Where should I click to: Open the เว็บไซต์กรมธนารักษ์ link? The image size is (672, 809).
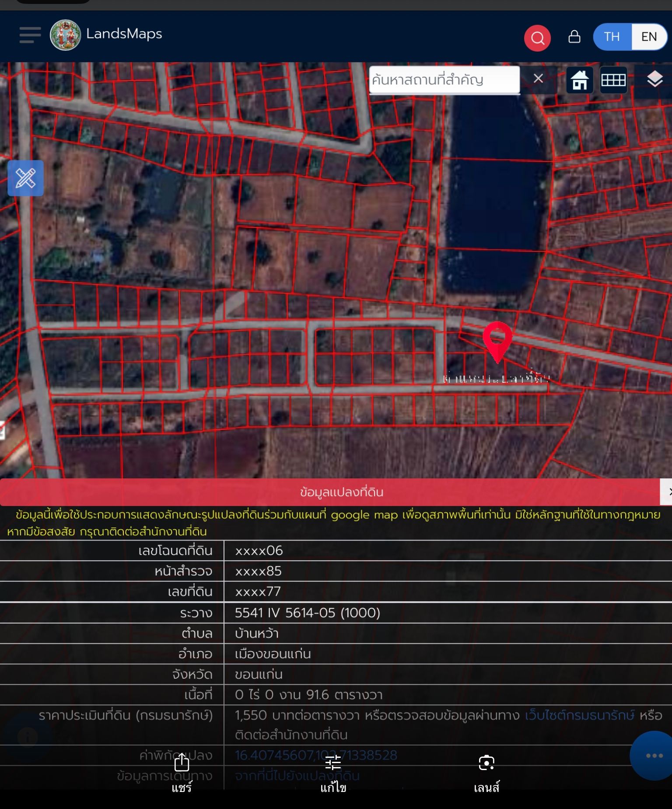[x=580, y=715]
